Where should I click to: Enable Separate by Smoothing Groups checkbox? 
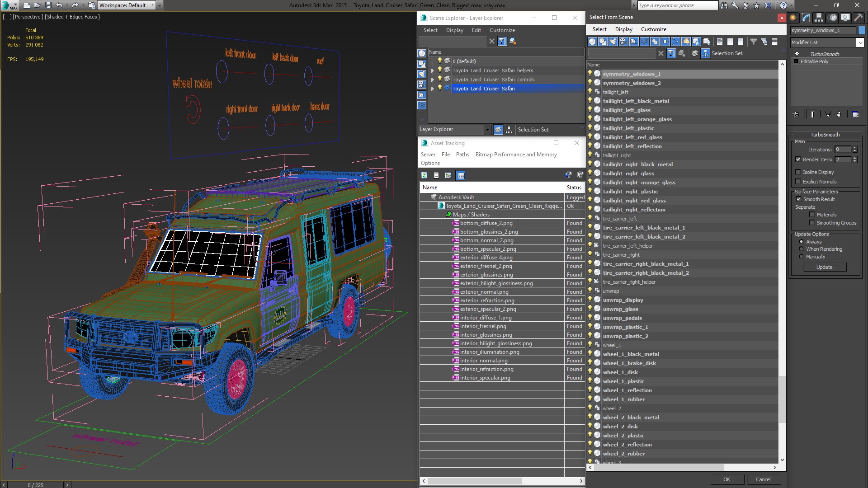[x=812, y=223]
